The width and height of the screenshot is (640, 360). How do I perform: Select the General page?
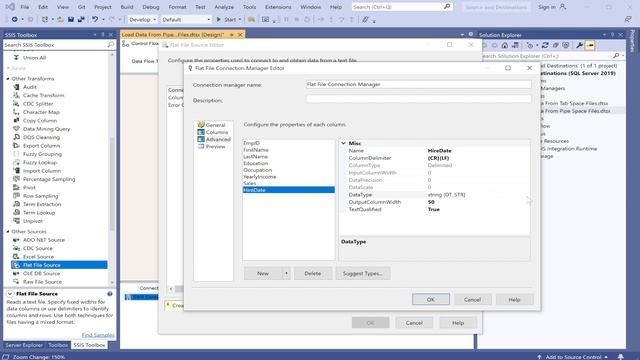click(215, 125)
